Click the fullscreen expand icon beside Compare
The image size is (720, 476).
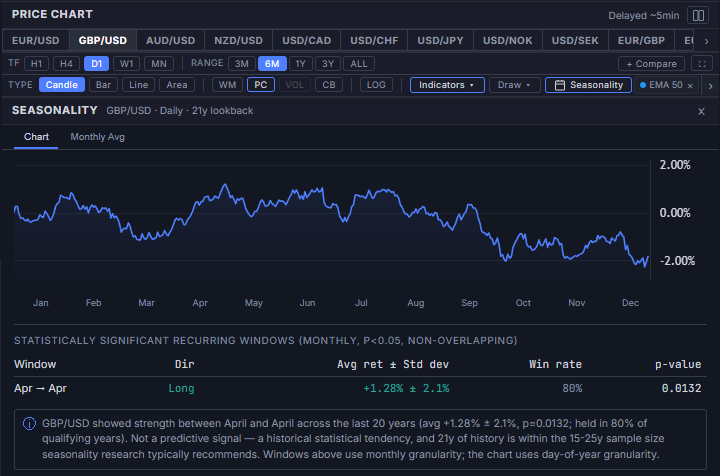coord(702,64)
